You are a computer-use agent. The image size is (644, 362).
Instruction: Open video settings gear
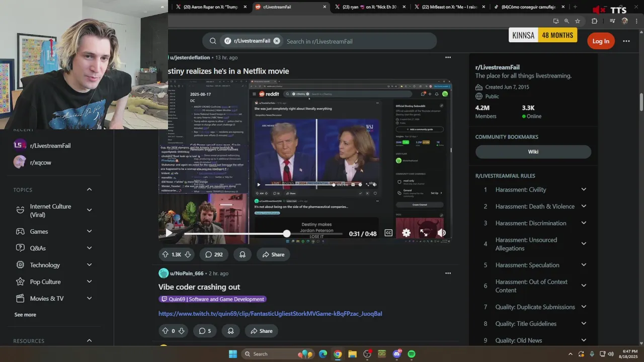coord(406,233)
